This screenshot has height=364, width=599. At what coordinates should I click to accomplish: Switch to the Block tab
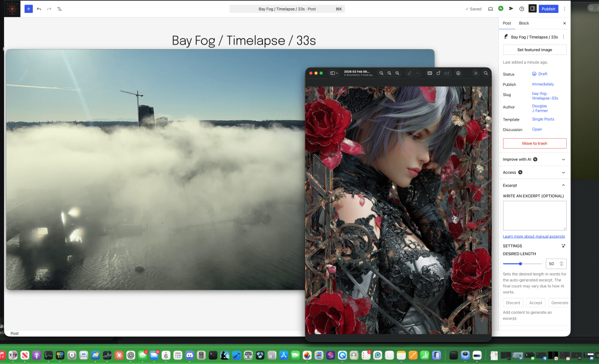click(523, 23)
